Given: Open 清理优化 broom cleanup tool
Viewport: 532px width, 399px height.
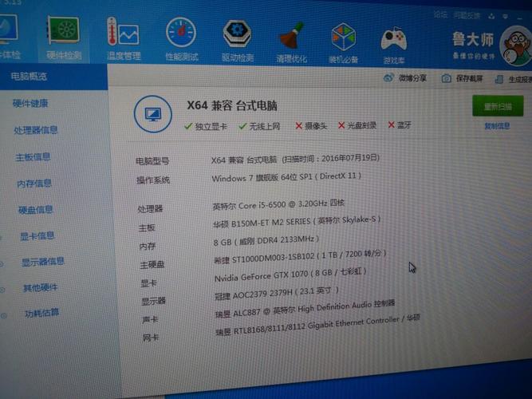Looking at the screenshot, I should click(291, 43).
